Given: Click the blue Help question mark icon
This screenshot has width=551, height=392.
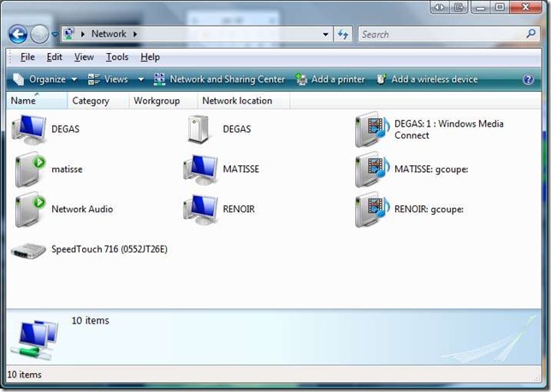Looking at the screenshot, I should click(528, 80).
